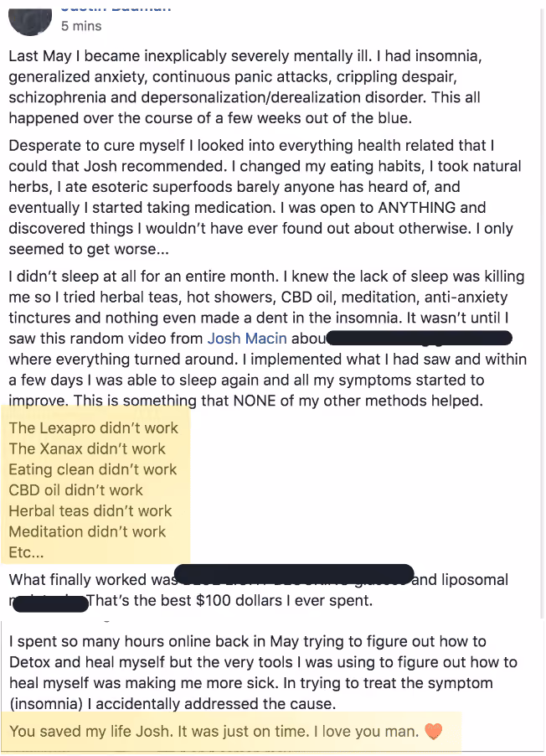
Task: Click the orange heart emoji
Action: coord(433,732)
